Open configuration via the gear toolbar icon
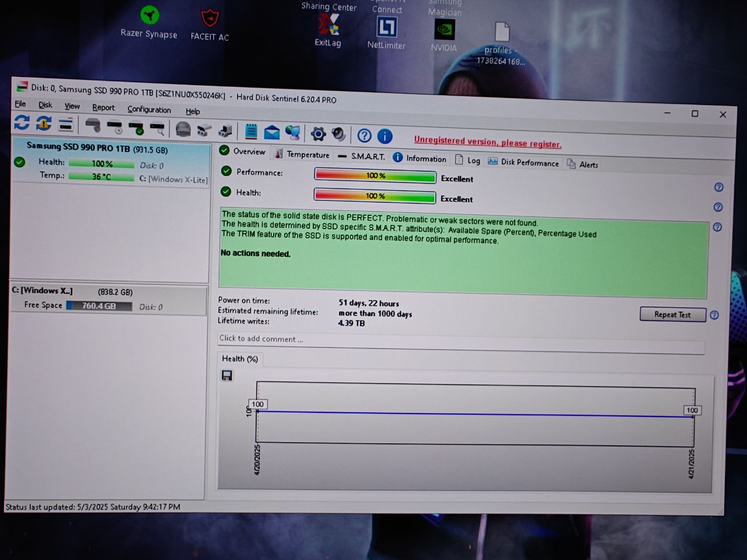This screenshot has height=560, width=747. point(318,134)
